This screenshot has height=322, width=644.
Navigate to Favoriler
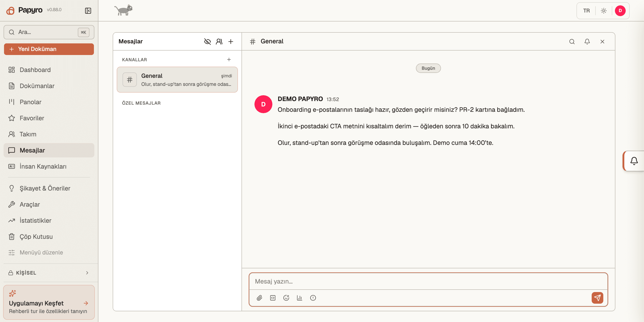tap(49, 118)
